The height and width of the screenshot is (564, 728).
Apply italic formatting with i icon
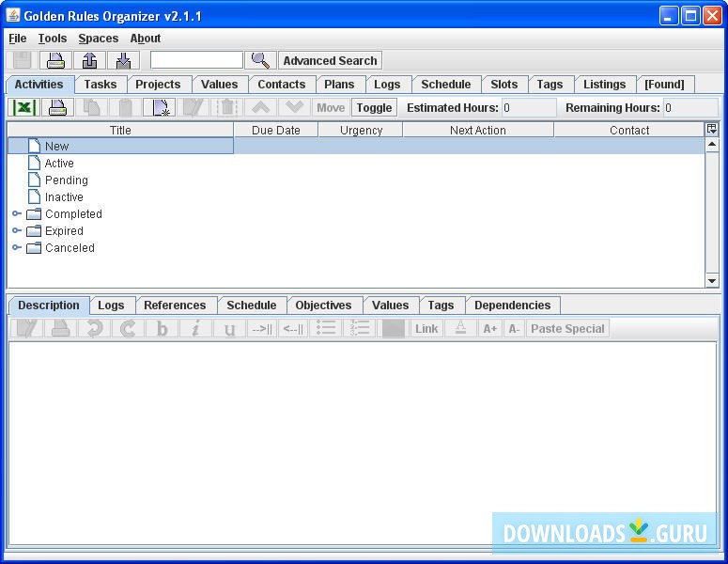[196, 328]
